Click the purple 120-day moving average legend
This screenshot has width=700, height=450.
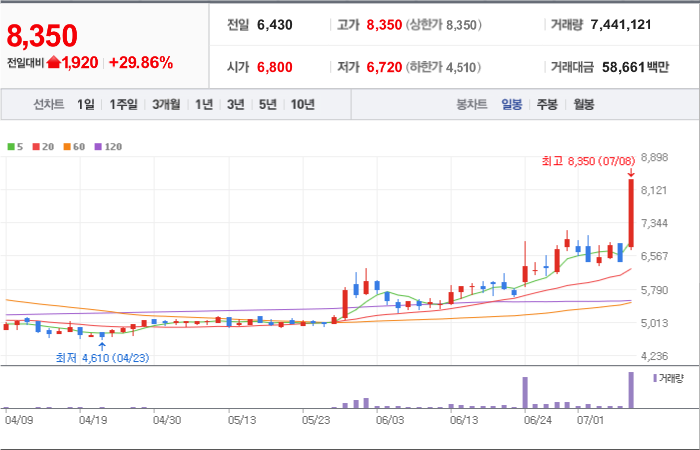pos(108,147)
